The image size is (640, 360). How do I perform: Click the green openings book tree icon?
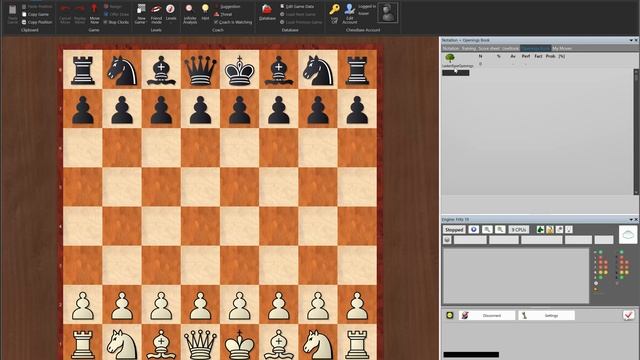(450, 58)
